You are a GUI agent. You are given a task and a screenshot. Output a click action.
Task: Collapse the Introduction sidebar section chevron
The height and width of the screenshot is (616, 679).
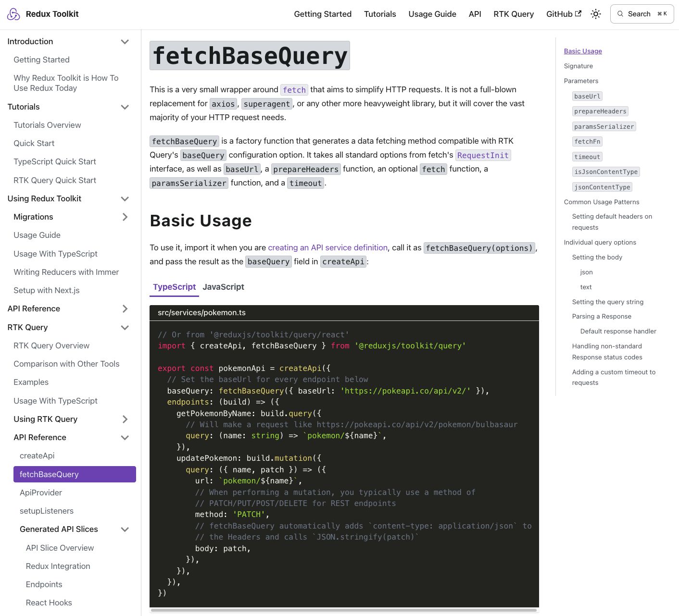click(x=125, y=42)
